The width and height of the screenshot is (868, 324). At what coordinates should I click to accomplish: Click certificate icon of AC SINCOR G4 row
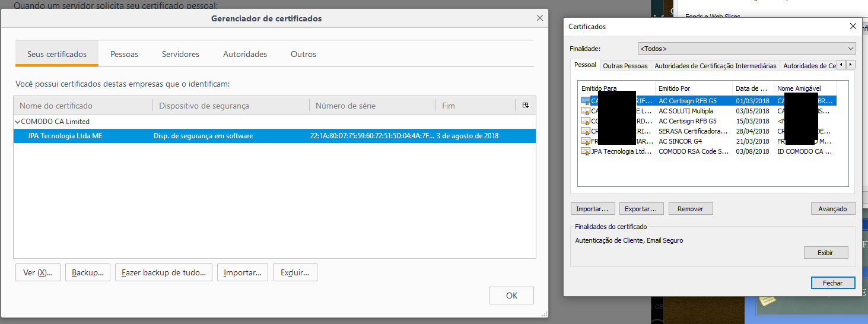[586, 141]
